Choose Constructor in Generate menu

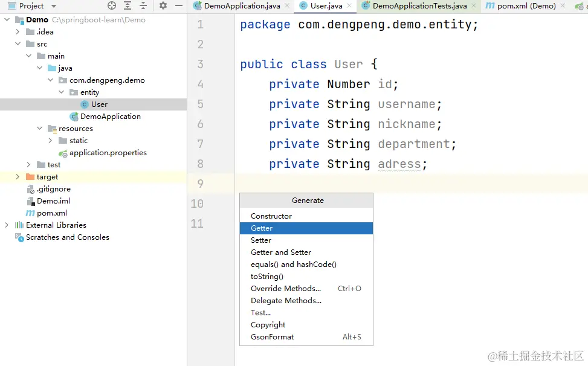(306, 216)
